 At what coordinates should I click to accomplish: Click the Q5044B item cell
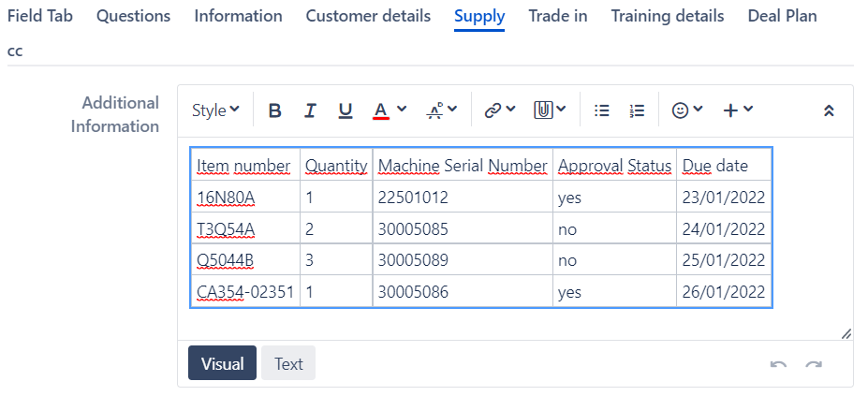(x=245, y=259)
